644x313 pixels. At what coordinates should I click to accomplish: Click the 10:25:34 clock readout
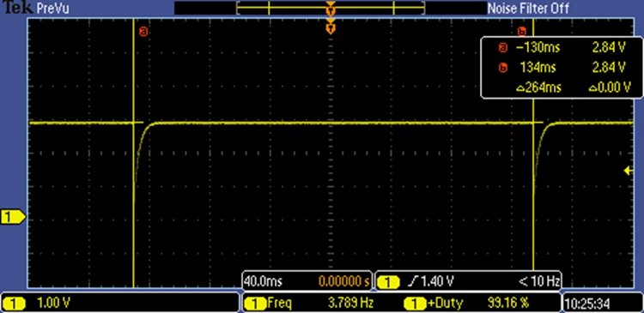pos(587,304)
